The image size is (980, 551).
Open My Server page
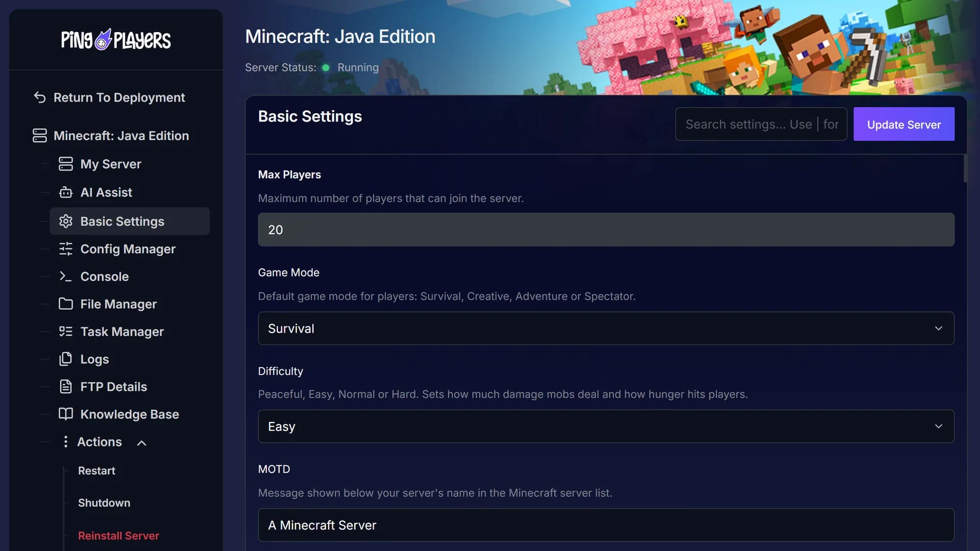click(111, 164)
